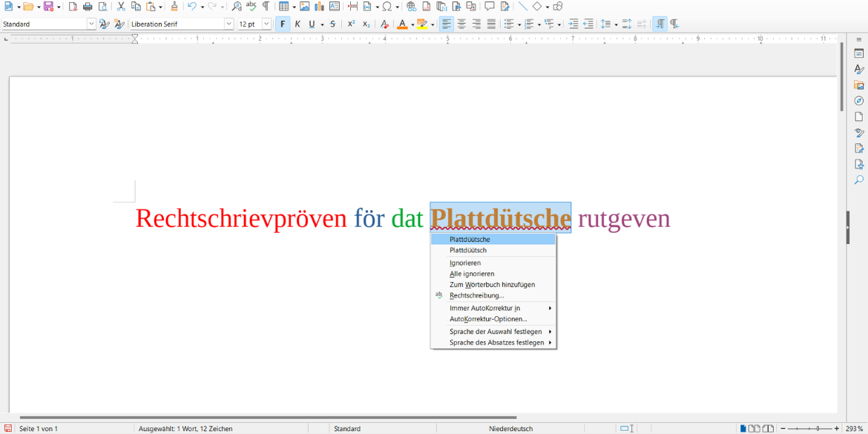Viewport: 868px width, 434px height.
Task: Toggle bold formatting off
Action: click(282, 23)
